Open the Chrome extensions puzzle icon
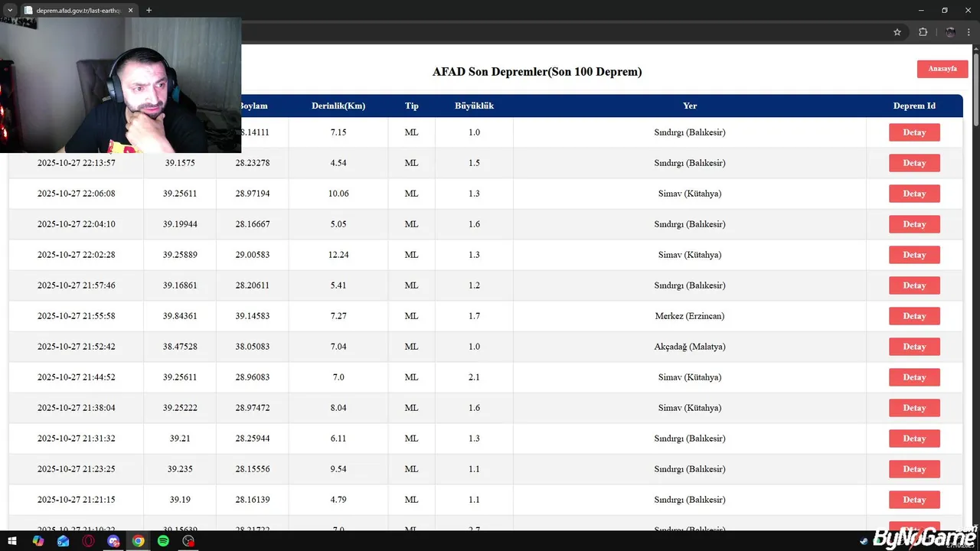Viewport: 980px width, 551px height. [x=923, y=32]
